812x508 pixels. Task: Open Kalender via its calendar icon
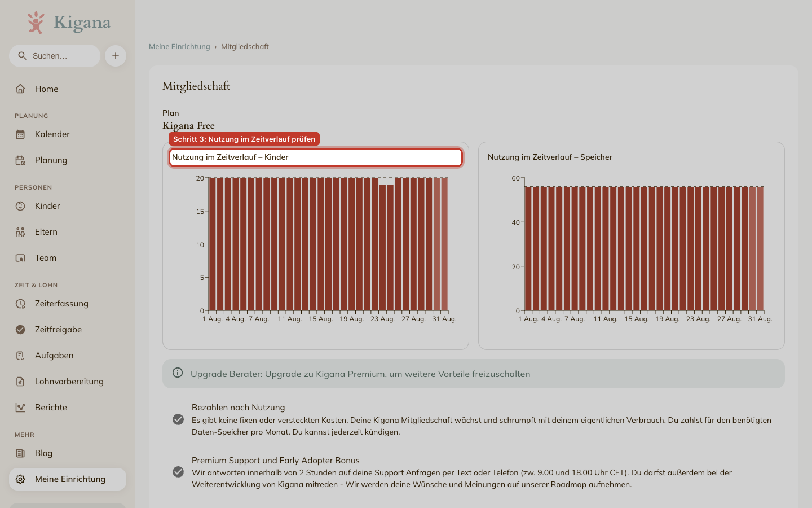(x=20, y=134)
